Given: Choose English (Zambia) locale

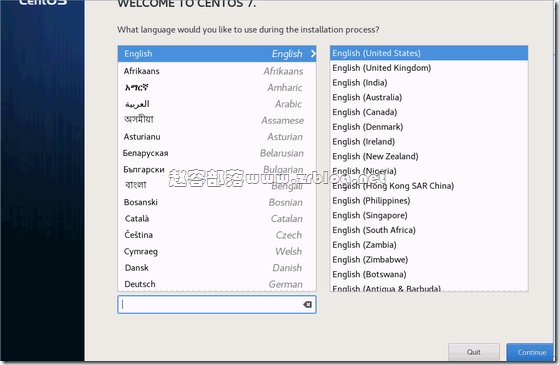Looking at the screenshot, I should (x=429, y=245).
